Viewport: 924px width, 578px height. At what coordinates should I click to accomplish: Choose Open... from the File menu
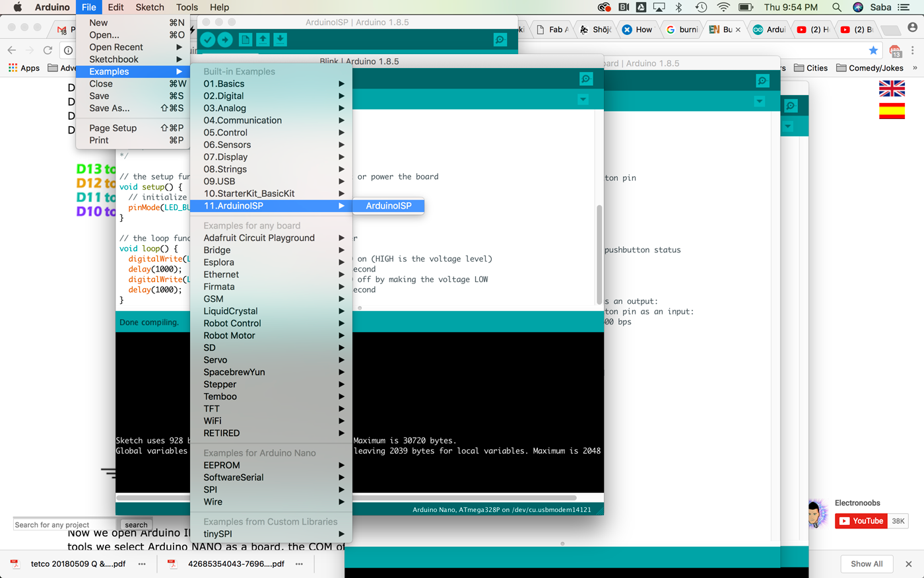pyautogui.click(x=133, y=35)
